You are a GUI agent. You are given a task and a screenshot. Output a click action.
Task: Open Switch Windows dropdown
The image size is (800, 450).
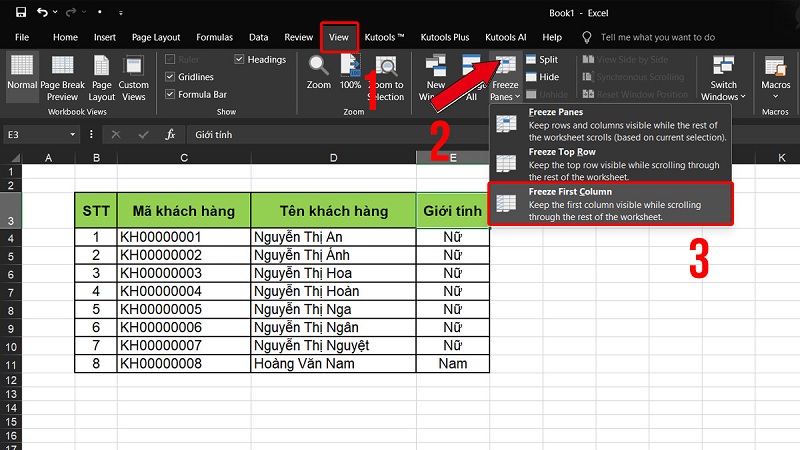pyautogui.click(x=723, y=78)
